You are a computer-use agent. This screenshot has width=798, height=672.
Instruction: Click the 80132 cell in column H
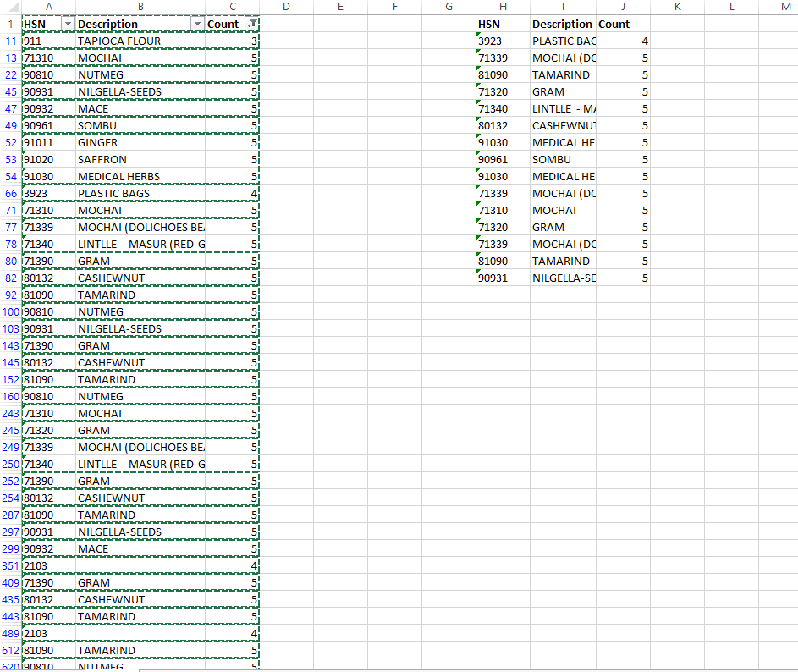[x=503, y=126]
